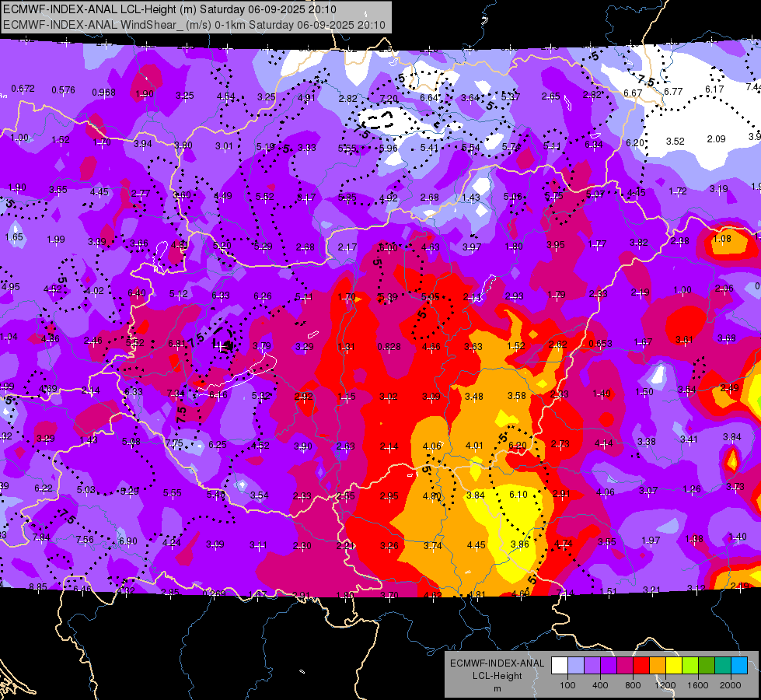Click the wind shear value 7.75

[174, 443]
